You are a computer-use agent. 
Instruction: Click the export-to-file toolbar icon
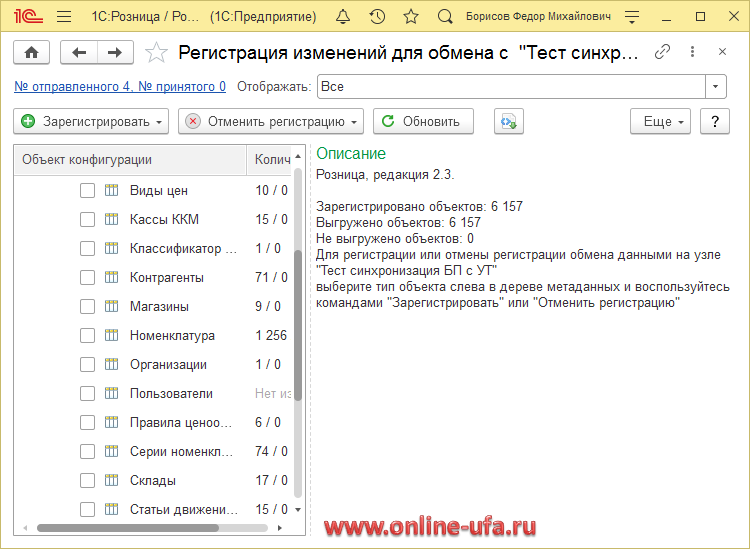[508, 121]
